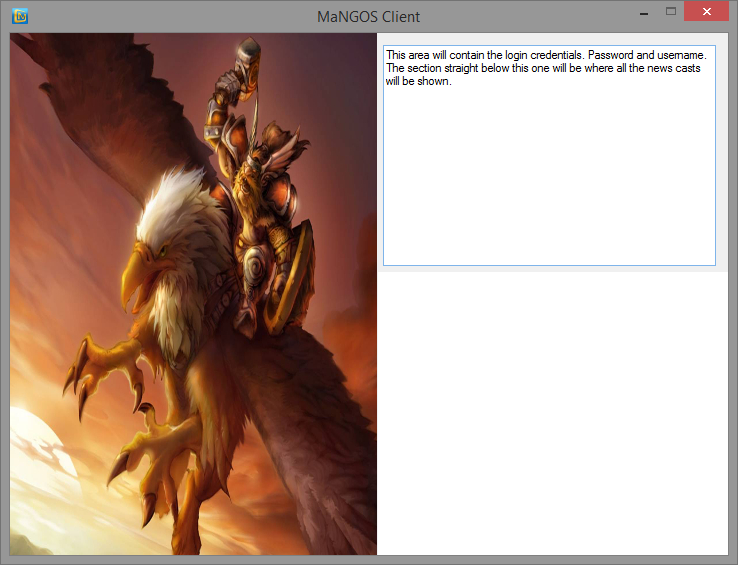This screenshot has height=565, width=738.
Task: Click the MaNGOS app icon in title bar
Action: pos(20,16)
